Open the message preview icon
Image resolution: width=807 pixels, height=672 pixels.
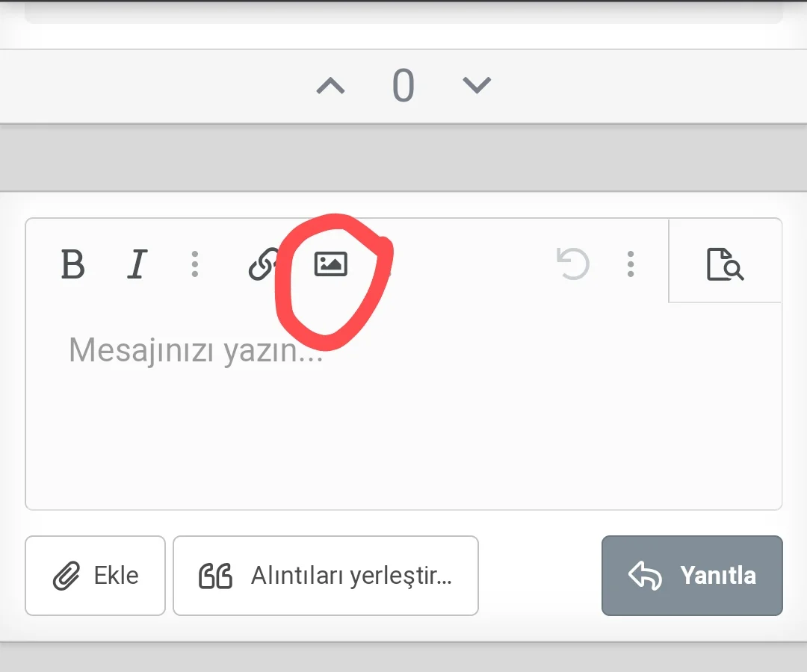point(725,264)
